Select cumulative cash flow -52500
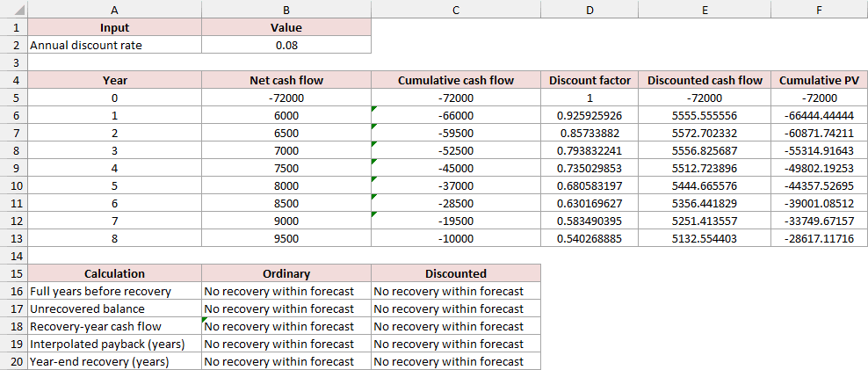Viewport: 868px width, 370px height. tap(456, 151)
